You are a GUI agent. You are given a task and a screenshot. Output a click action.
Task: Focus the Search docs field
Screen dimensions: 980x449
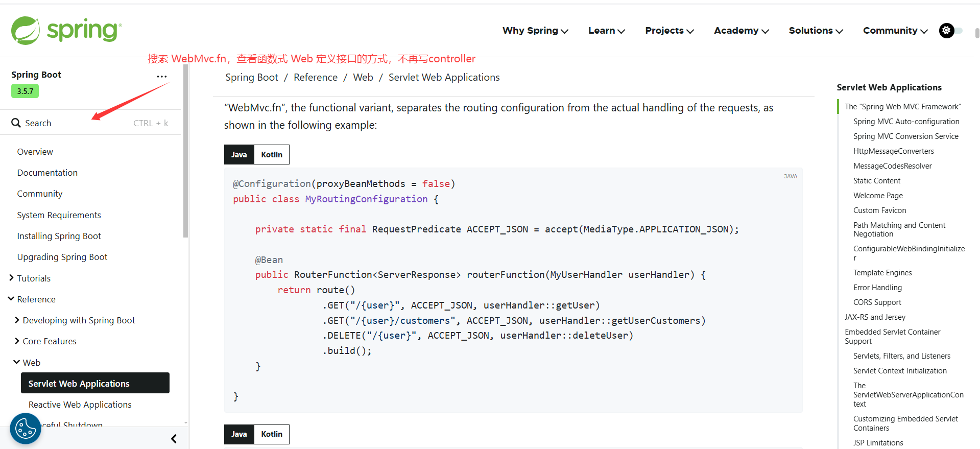click(90, 123)
